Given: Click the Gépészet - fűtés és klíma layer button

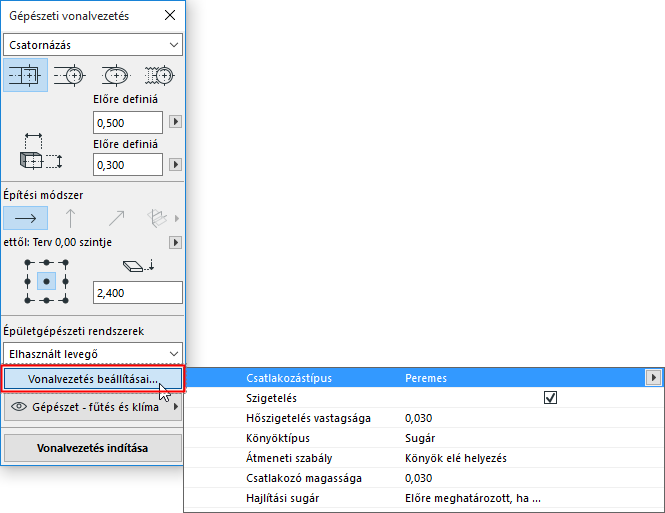Looking at the screenshot, I should (93, 407).
